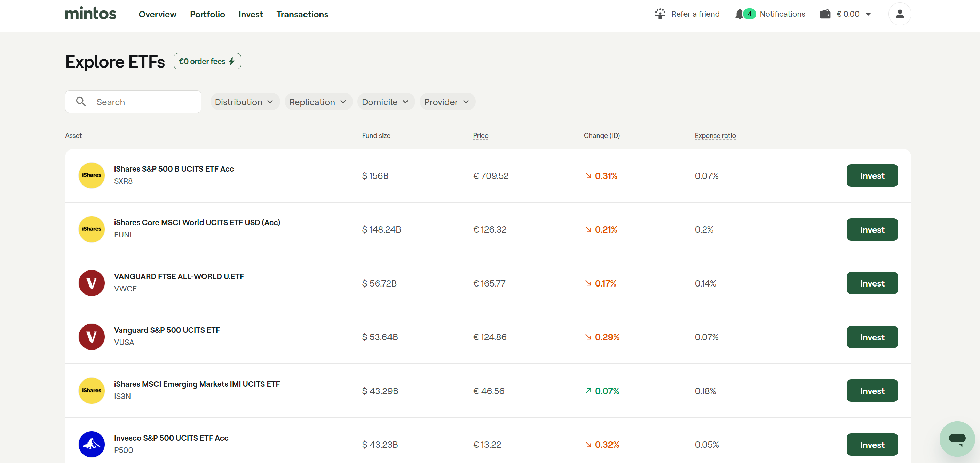Expand the Domicile filter
This screenshot has height=463, width=980.
point(386,102)
